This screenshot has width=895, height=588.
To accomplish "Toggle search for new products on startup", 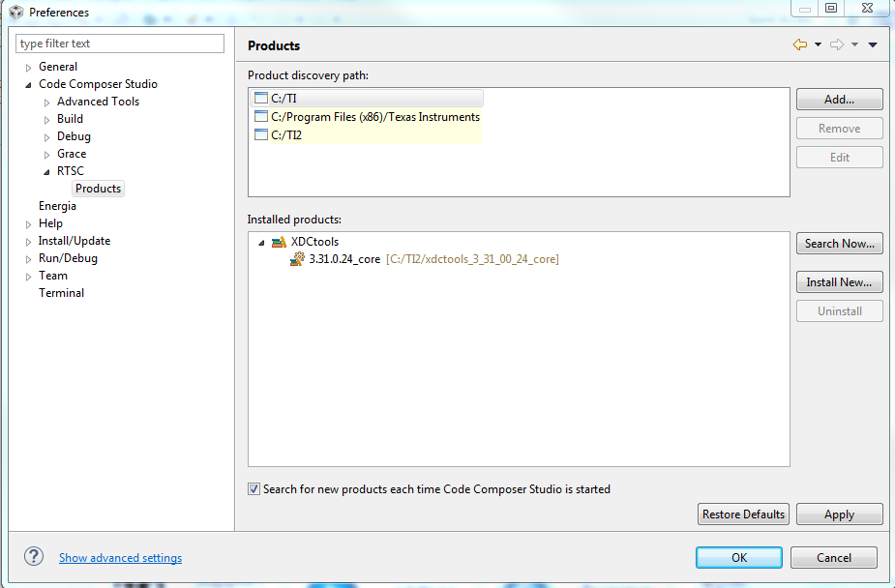I will tap(254, 488).
